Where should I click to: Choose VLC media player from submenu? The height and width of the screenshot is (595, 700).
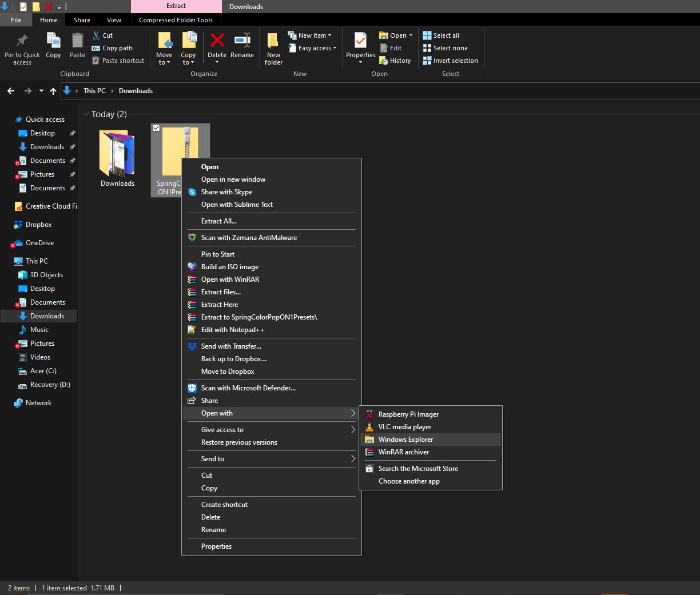(x=404, y=427)
